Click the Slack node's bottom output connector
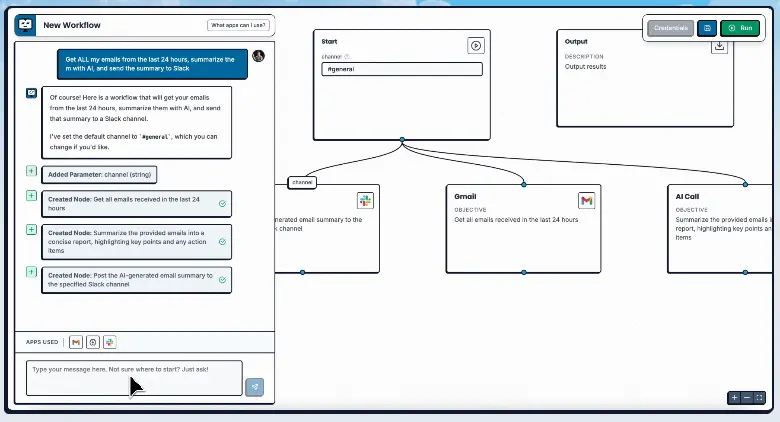 (302, 273)
